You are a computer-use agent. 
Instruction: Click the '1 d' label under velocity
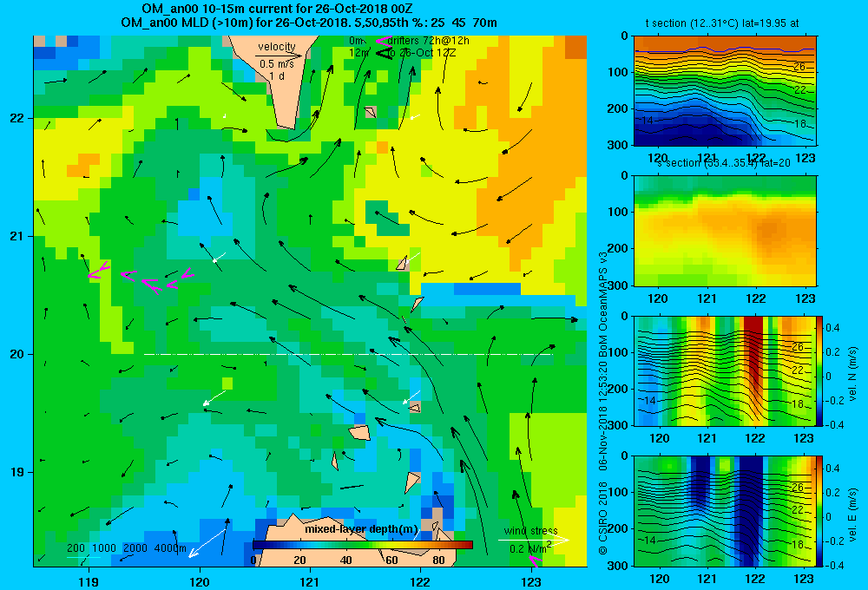coord(276,75)
